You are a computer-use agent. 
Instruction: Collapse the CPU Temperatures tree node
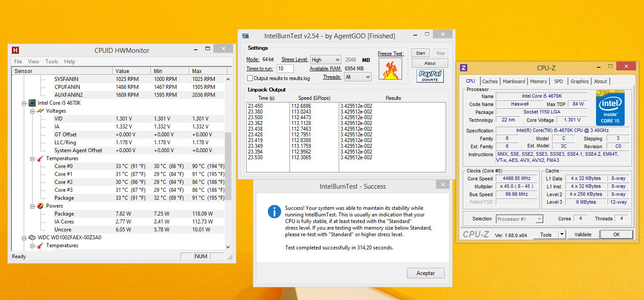coord(32,158)
